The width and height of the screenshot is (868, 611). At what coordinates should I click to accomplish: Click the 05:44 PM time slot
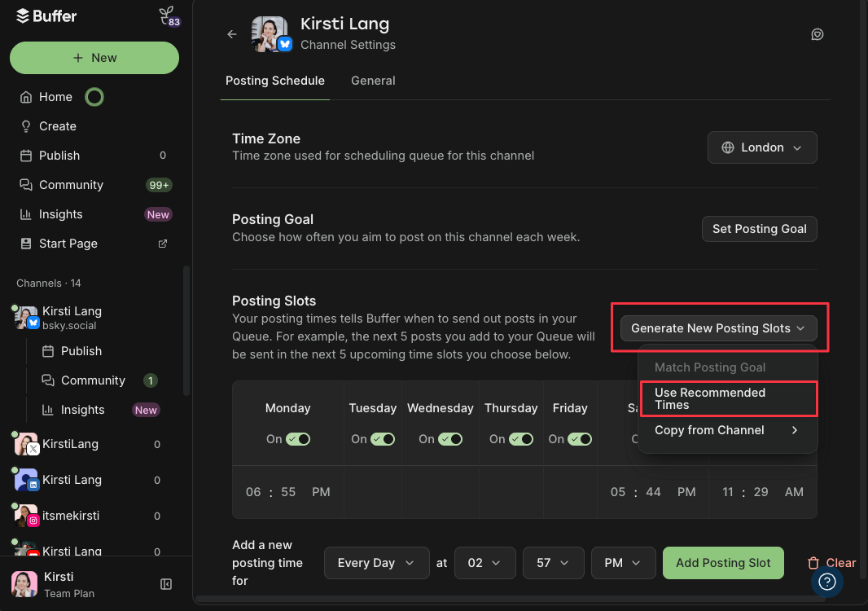pos(653,492)
